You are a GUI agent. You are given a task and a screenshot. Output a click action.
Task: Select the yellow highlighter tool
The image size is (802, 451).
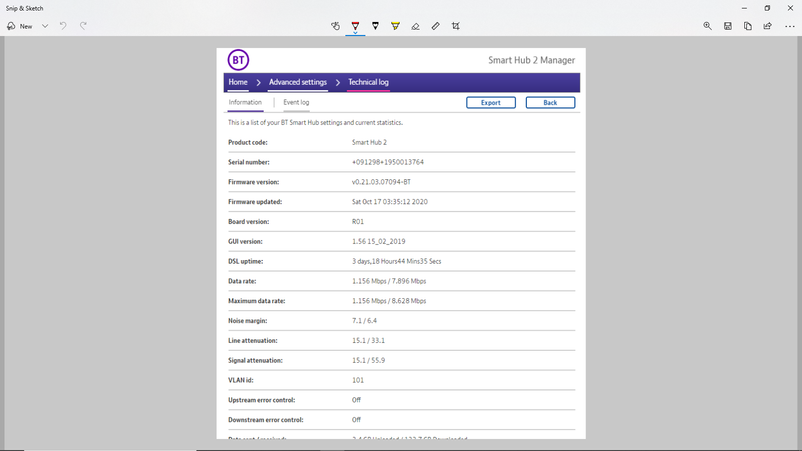395,26
